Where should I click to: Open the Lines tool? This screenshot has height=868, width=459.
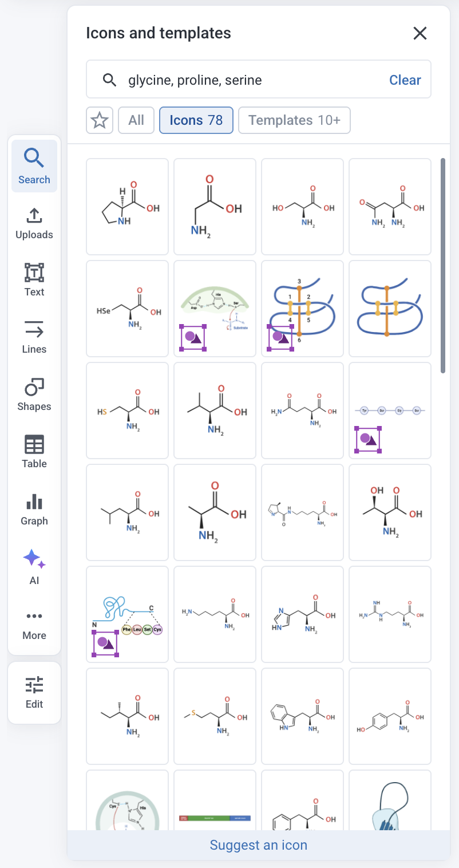click(34, 338)
